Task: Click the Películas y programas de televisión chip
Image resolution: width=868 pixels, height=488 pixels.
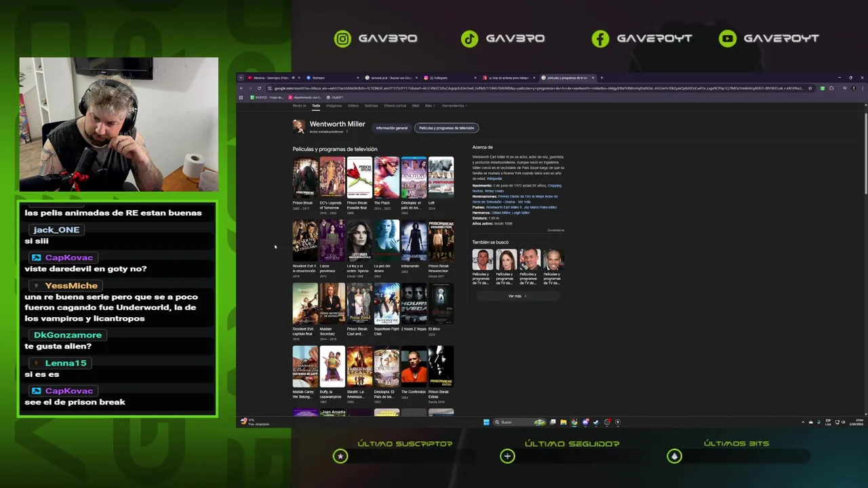Action: point(446,128)
